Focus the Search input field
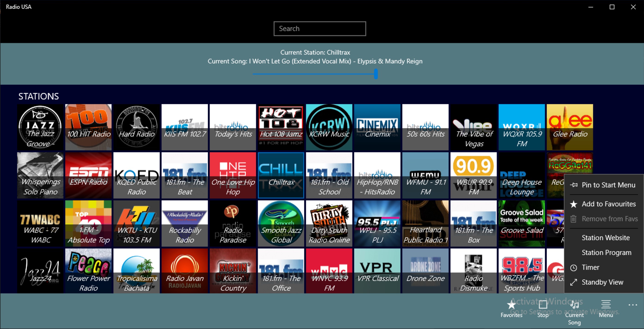The height and width of the screenshot is (329, 644). [x=319, y=29]
